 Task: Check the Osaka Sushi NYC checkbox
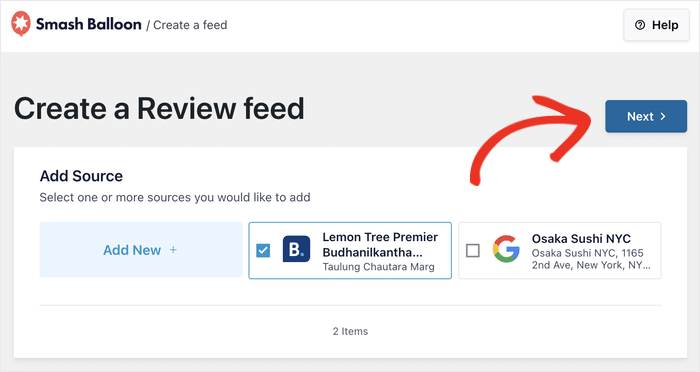(473, 251)
